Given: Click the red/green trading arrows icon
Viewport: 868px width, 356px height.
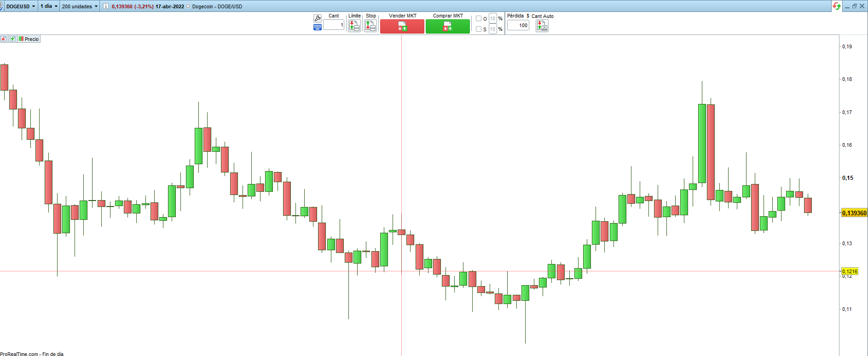Looking at the screenshot, I should 837,6.
